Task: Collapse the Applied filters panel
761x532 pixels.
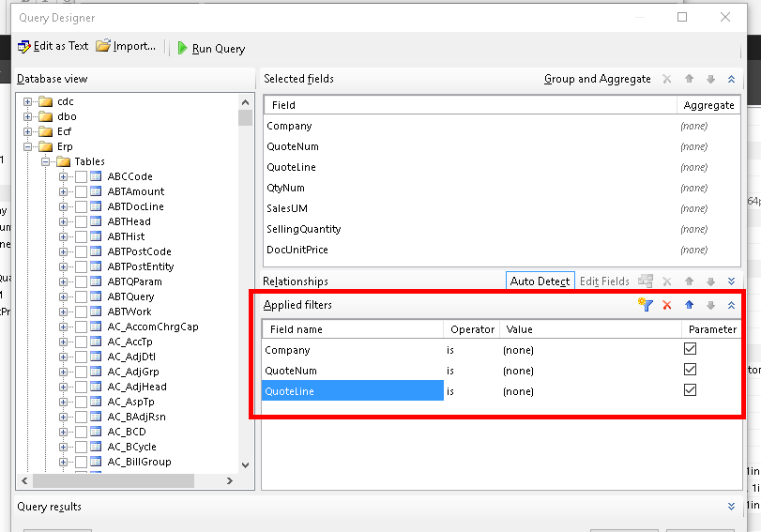Action: (731, 305)
